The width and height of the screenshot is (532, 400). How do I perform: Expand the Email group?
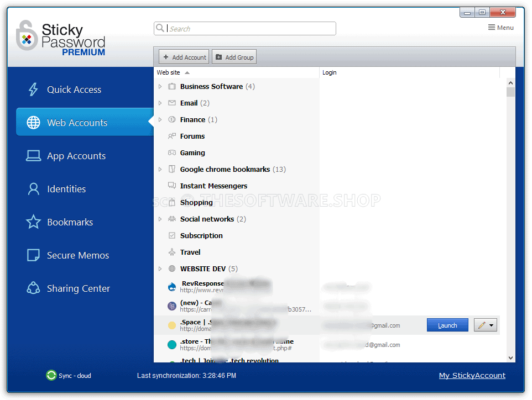coord(160,103)
